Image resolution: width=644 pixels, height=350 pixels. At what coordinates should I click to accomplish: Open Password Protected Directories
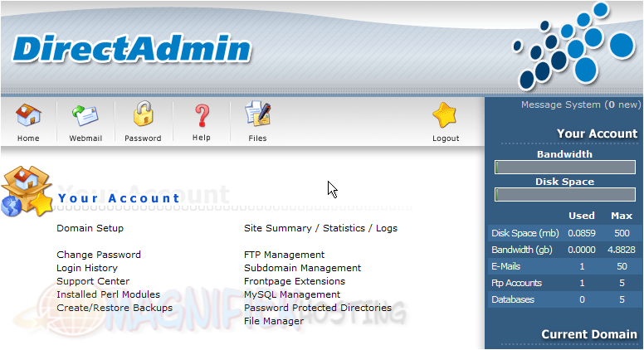pyautogui.click(x=318, y=308)
